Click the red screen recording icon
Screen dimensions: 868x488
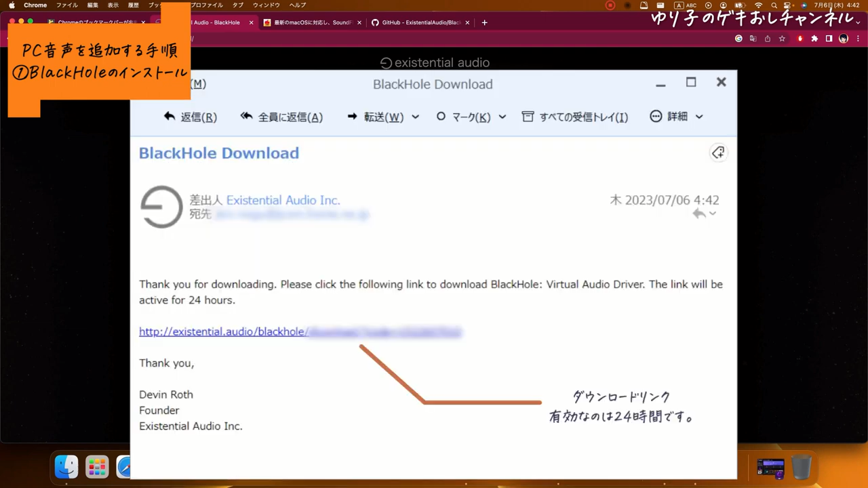click(x=610, y=5)
